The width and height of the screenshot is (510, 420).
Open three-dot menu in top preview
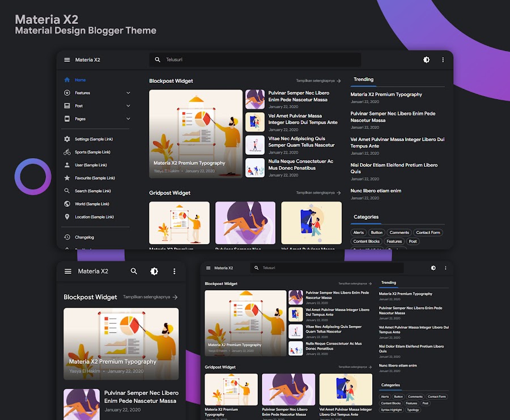pos(443,60)
